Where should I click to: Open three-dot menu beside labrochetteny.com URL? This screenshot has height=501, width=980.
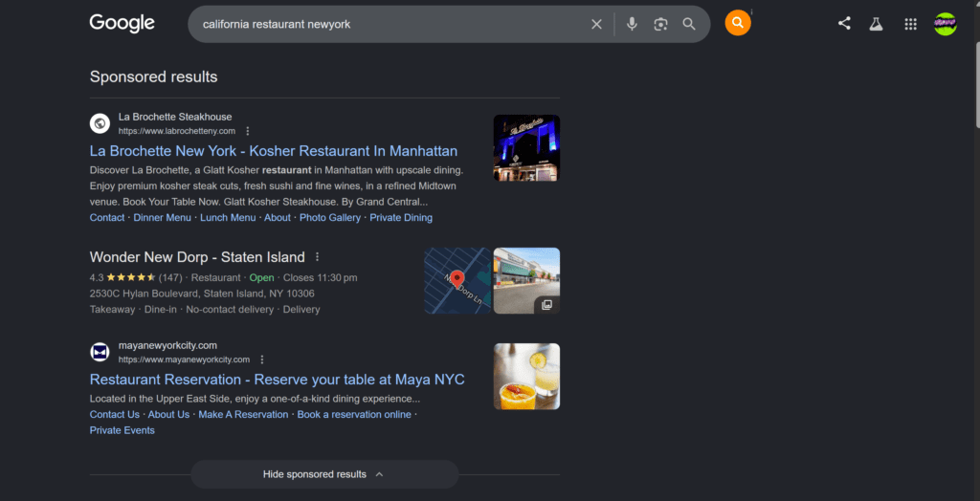pyautogui.click(x=248, y=131)
